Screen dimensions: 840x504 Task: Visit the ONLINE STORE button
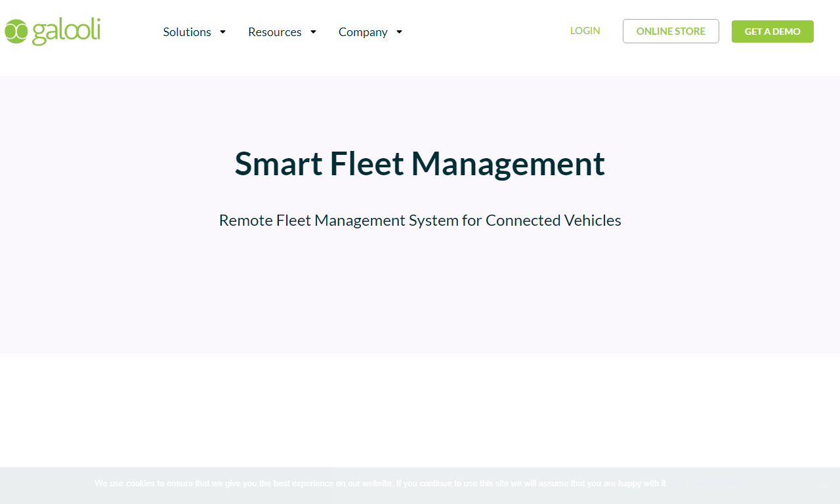671,31
